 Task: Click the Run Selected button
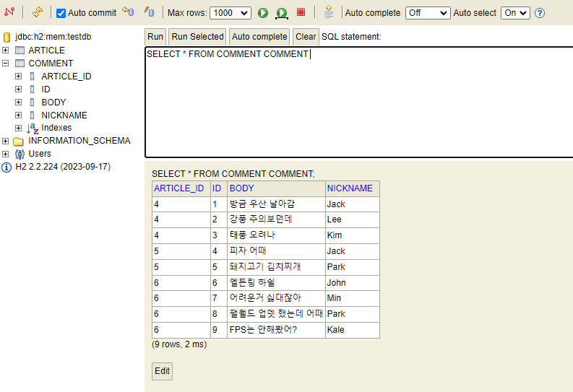pyautogui.click(x=197, y=37)
